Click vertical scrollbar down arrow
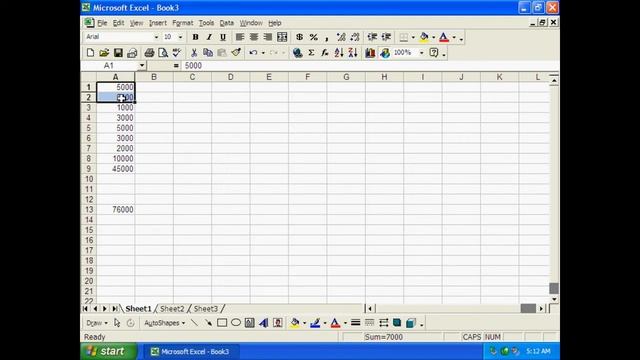Viewport: 640px width, 360px height. (x=554, y=299)
